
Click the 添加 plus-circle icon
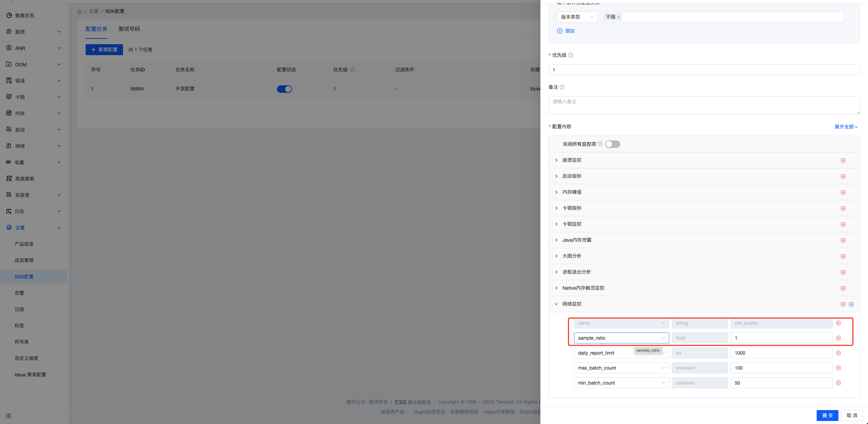(x=559, y=31)
